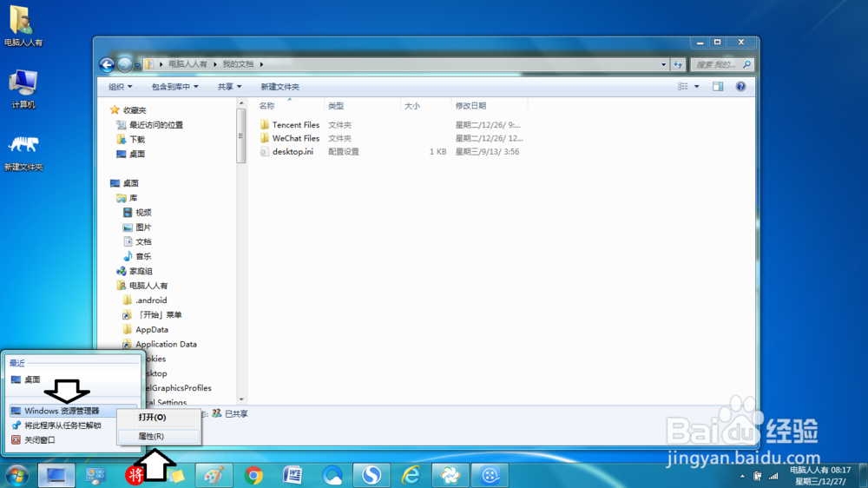Open the 电脑人人有 desktop folder icon

point(23,26)
